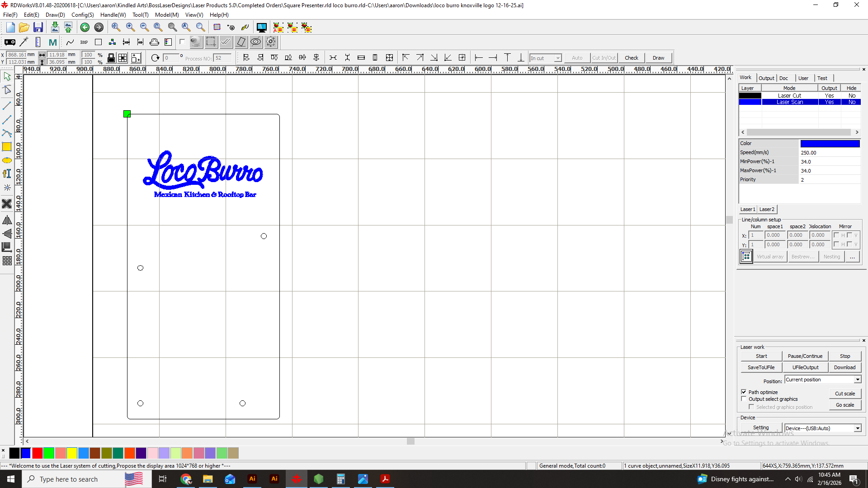Disable the Path optimize checkbox
The height and width of the screenshot is (488, 868).
tap(744, 392)
